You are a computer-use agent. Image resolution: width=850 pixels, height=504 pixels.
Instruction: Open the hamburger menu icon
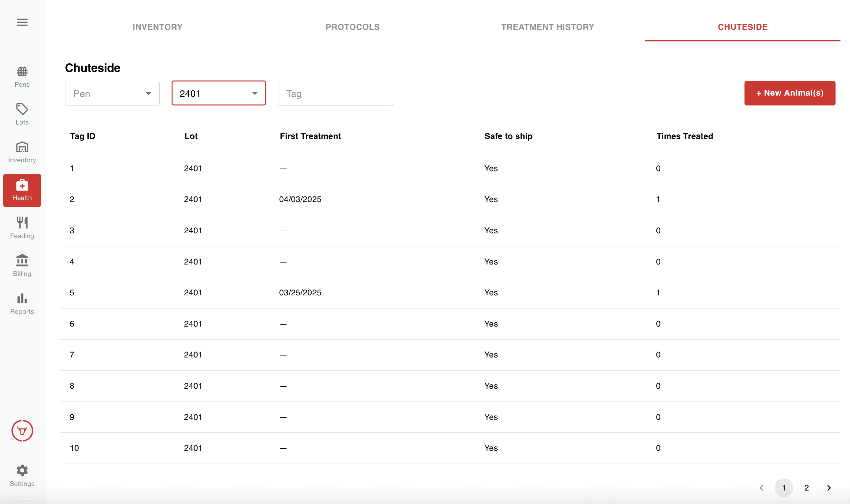click(x=22, y=22)
